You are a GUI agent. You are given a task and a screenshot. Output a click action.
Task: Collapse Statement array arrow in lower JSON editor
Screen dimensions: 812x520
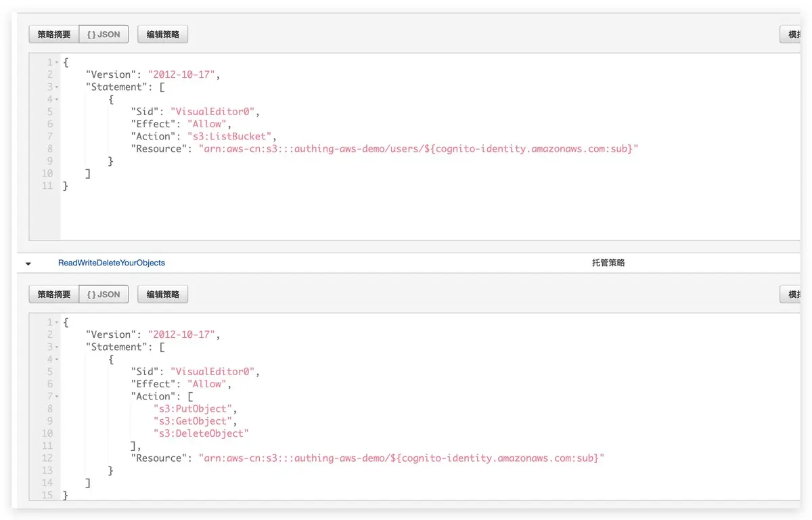coord(57,347)
